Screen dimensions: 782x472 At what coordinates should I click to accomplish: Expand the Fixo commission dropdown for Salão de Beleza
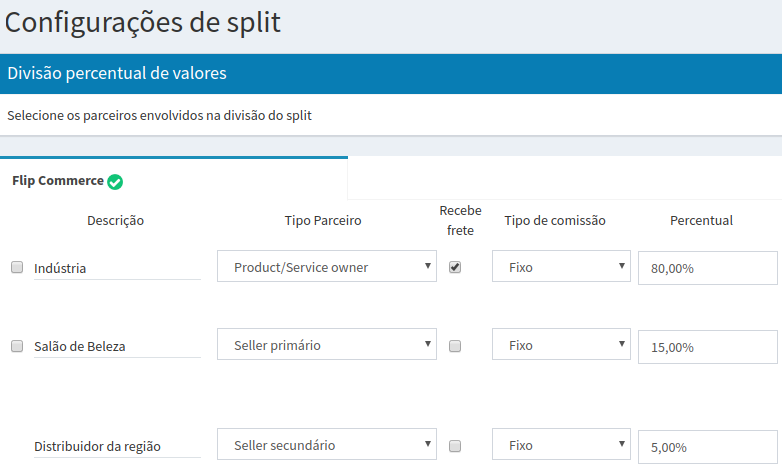click(561, 345)
